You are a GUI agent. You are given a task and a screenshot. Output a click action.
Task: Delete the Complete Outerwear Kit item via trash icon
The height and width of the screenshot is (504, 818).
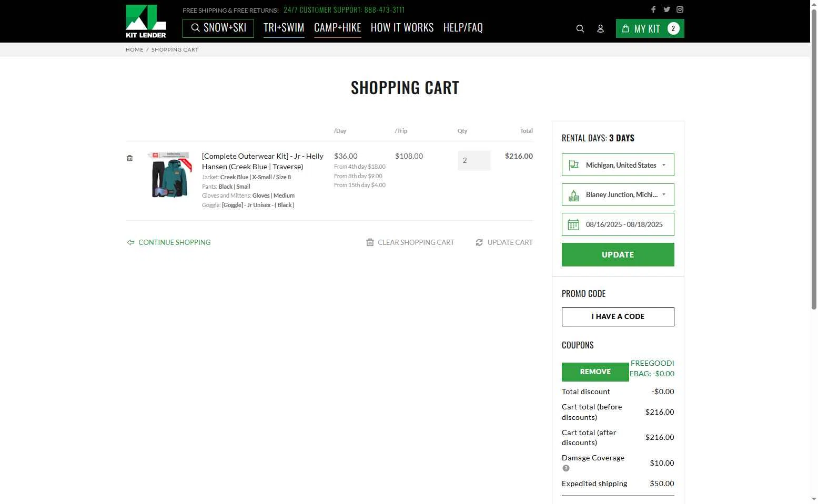(x=129, y=158)
